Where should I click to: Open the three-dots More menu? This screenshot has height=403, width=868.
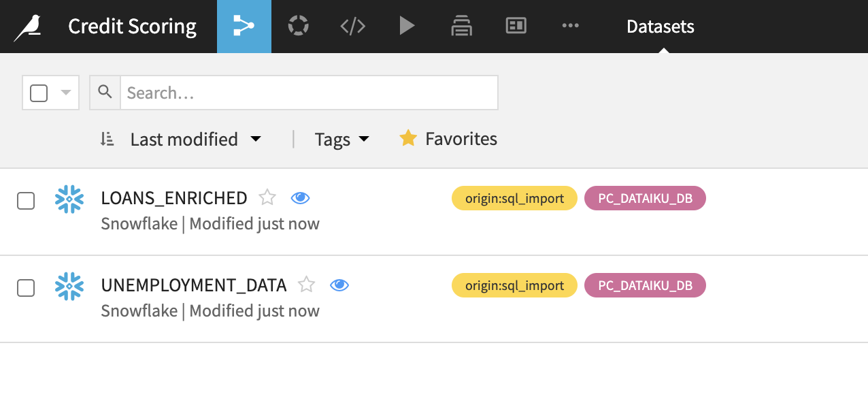coord(570,27)
